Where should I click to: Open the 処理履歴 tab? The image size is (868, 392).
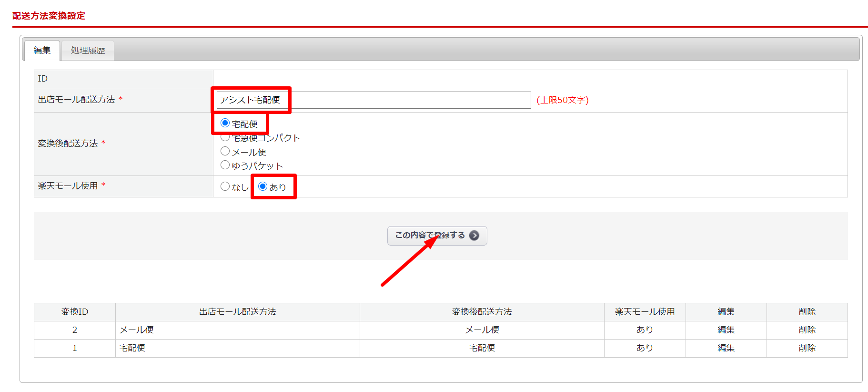[x=88, y=51]
